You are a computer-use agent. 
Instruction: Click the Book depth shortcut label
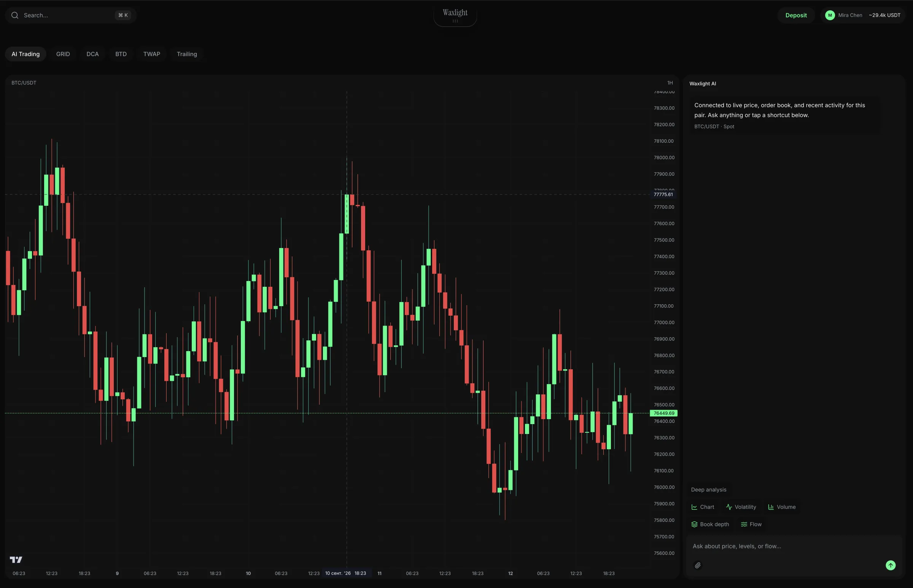click(x=714, y=524)
